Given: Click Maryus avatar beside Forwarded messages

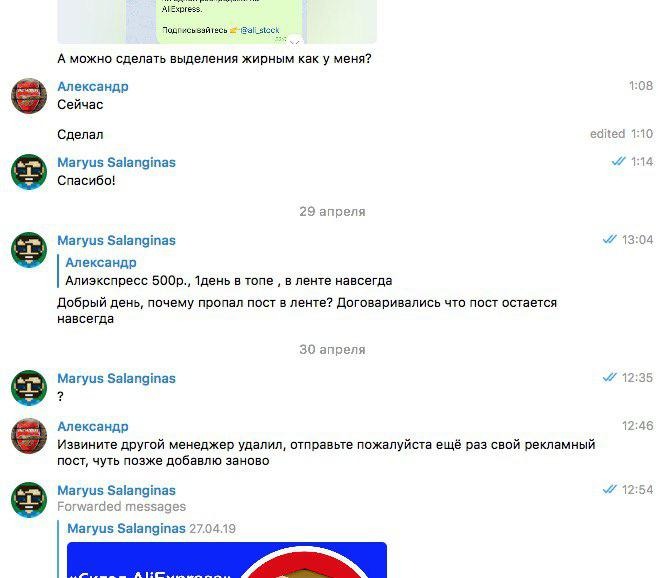Looking at the screenshot, I should point(29,500).
